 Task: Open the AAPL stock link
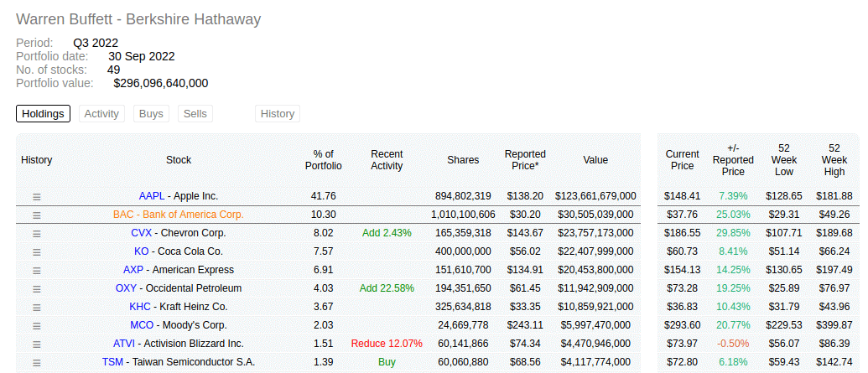pos(152,196)
